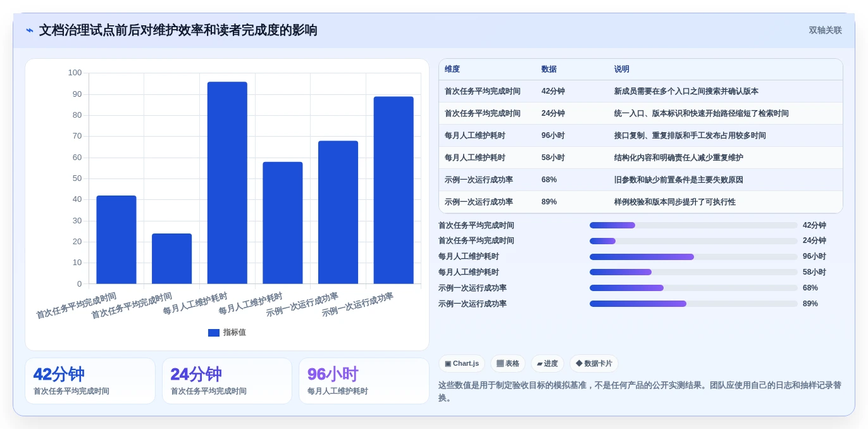This screenshot has width=868, height=429.
Task: Click the 42分钟 summary card
Action: click(90, 381)
